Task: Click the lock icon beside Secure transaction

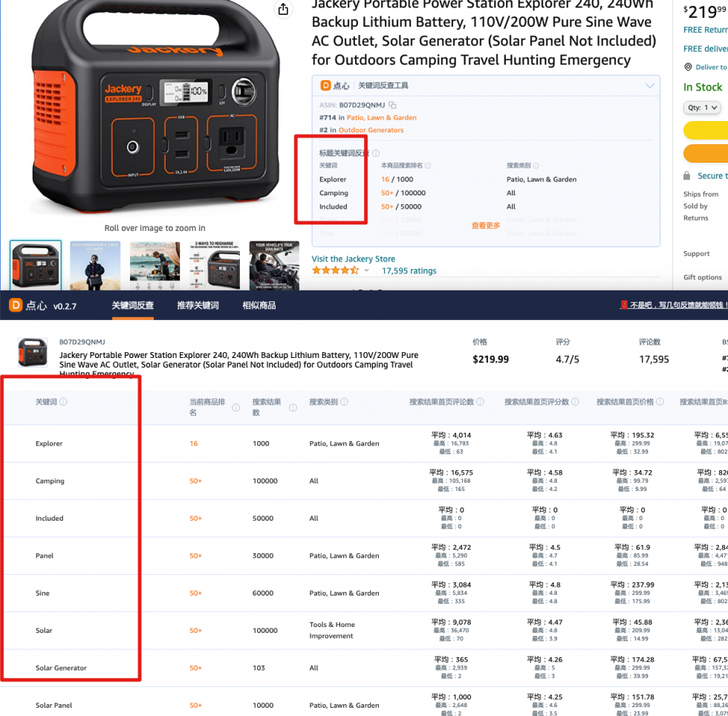Action: tap(686, 175)
